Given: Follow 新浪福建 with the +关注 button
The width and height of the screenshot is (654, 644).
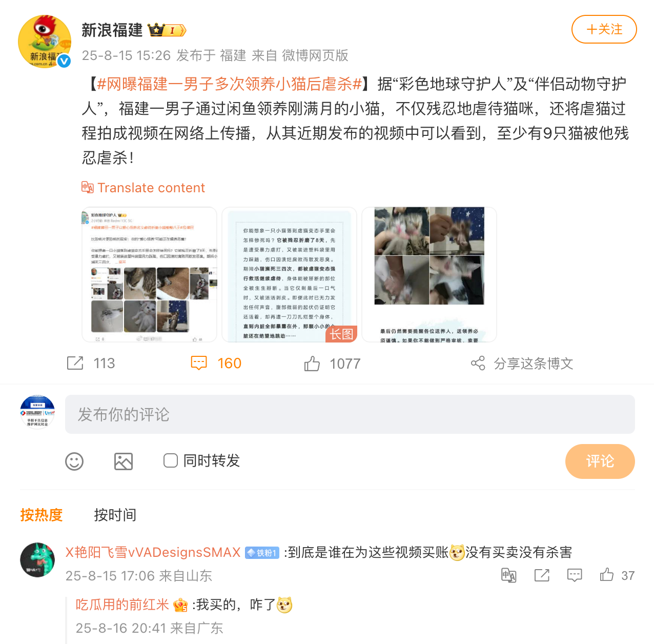Looking at the screenshot, I should click(x=604, y=29).
